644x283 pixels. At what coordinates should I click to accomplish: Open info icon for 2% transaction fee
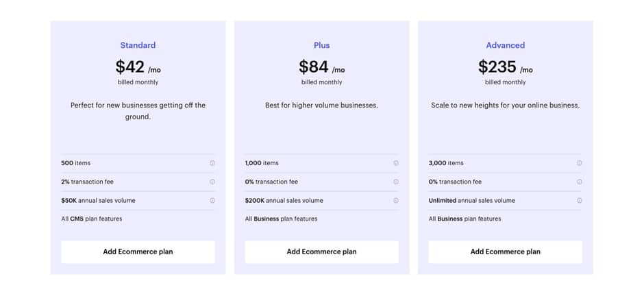(212, 182)
